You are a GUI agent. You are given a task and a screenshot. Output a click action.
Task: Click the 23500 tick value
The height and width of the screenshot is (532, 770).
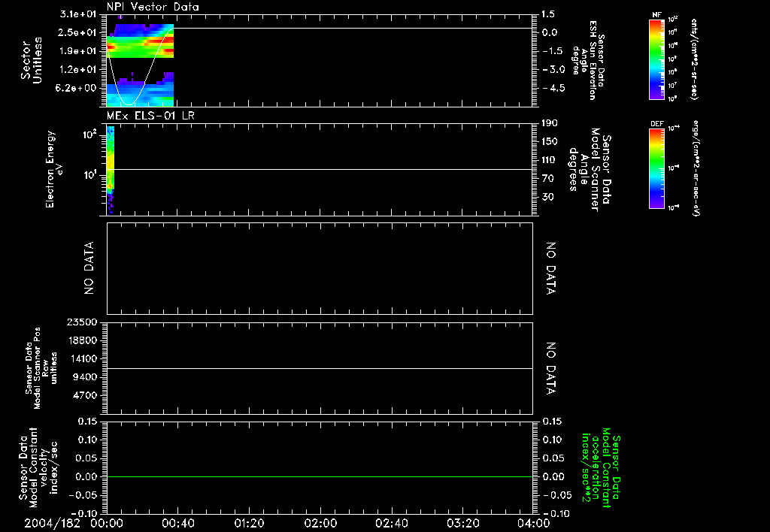coord(83,322)
